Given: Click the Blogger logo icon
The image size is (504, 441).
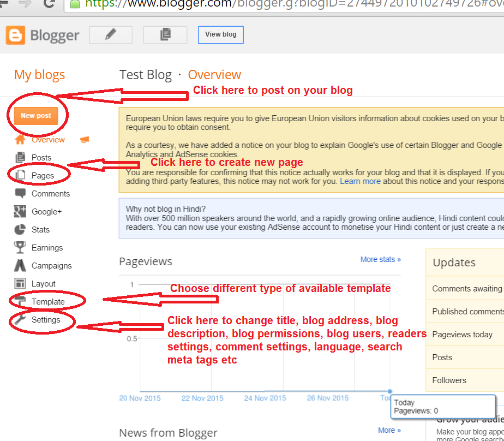Looking at the screenshot, I should (15, 35).
